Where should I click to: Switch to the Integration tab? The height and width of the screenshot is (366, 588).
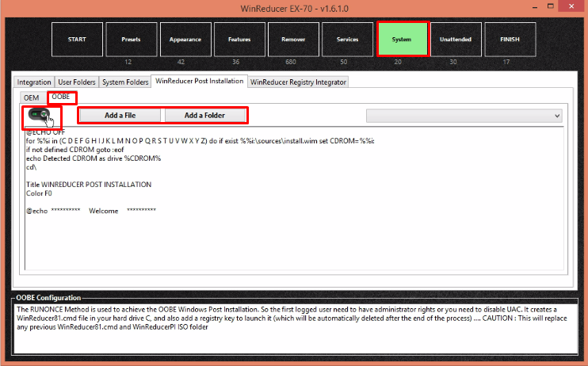tap(34, 82)
